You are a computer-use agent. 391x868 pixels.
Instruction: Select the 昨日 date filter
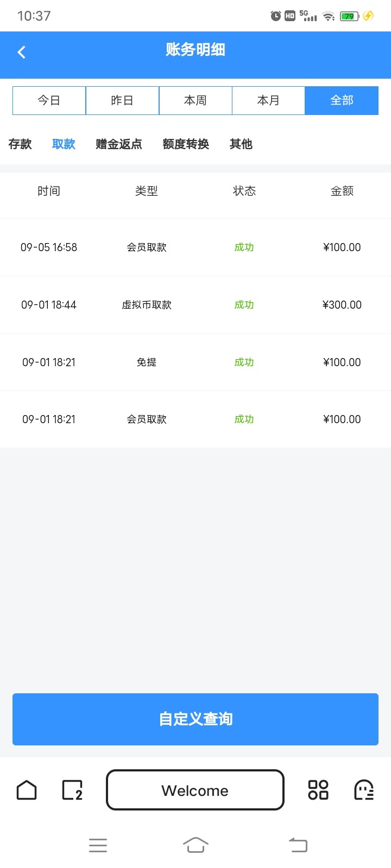pyautogui.click(x=122, y=100)
